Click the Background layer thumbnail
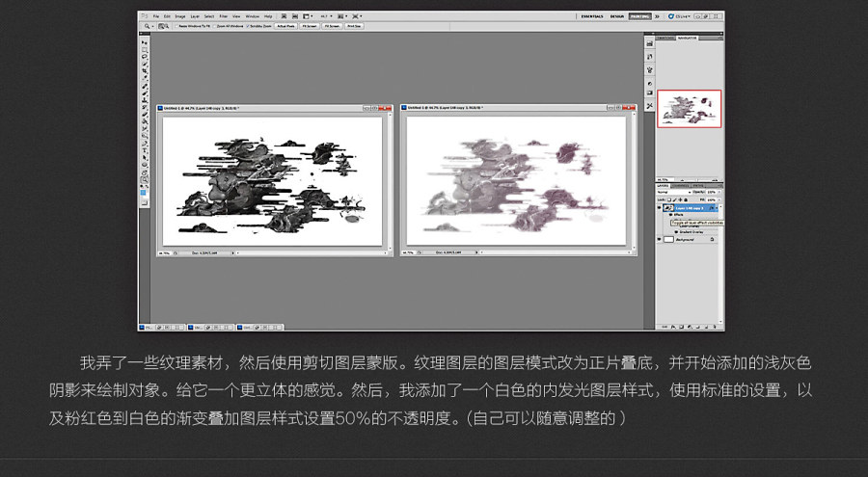Screen dimensions: 868x477 click(x=668, y=239)
